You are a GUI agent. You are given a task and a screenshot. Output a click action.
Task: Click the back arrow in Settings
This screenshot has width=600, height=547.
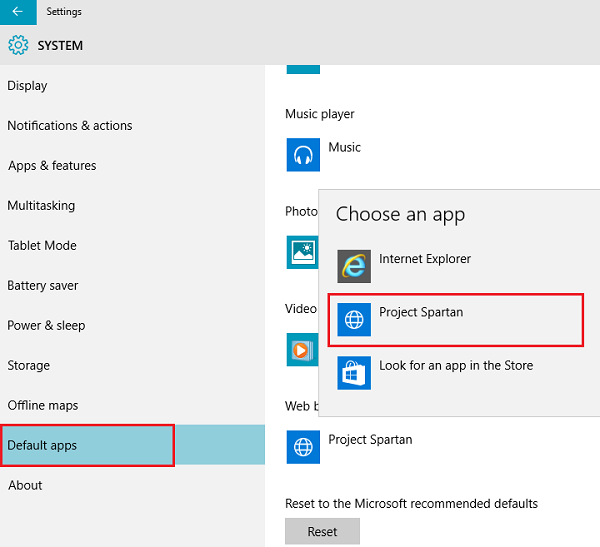coord(18,12)
